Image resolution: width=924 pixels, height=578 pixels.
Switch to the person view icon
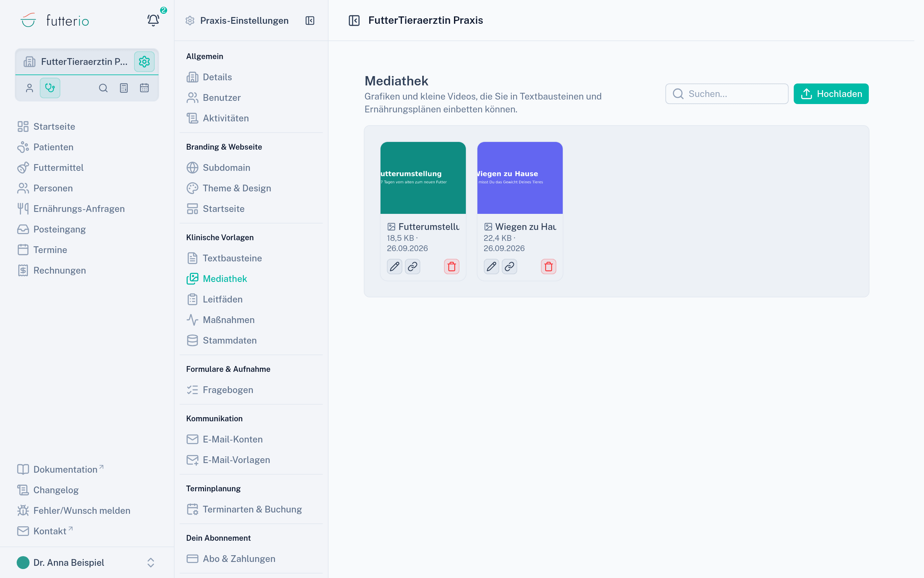point(30,88)
